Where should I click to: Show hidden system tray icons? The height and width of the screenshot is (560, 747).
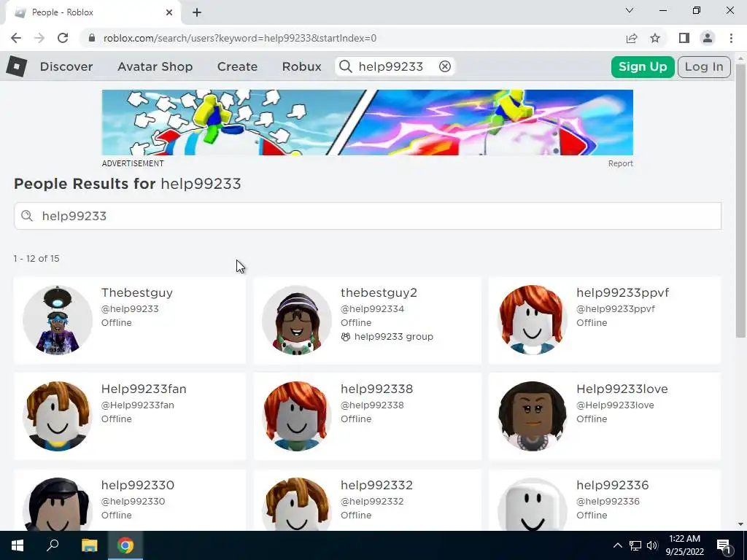pyautogui.click(x=617, y=545)
